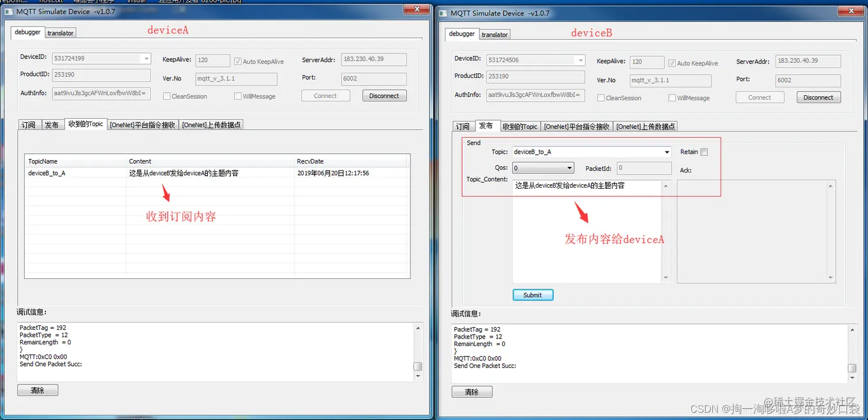Toggle CleanSession checkbox in deviceA window

point(166,96)
